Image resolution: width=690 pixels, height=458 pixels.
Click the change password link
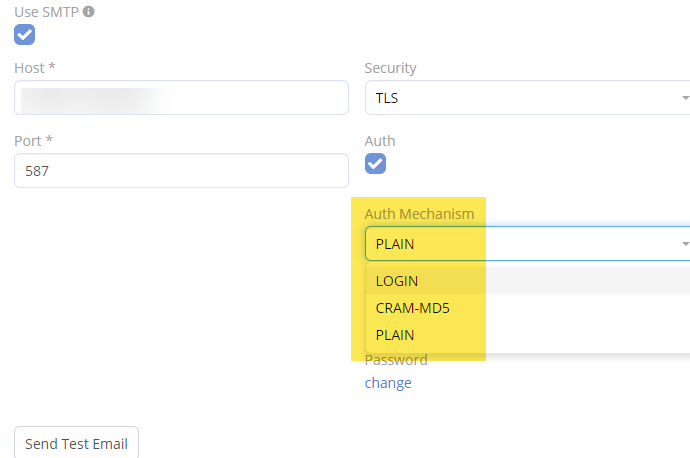pyautogui.click(x=388, y=383)
